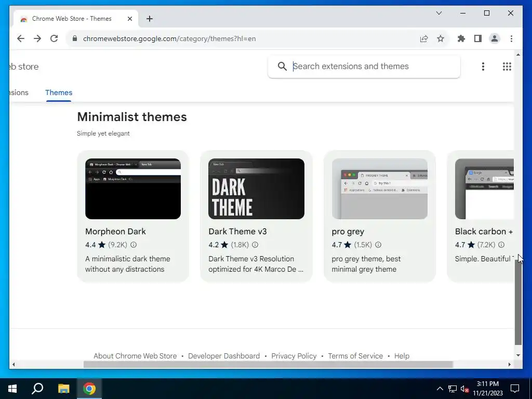Open the Developer Dashboard link
Screen dimensions: 532x399
click(224, 356)
